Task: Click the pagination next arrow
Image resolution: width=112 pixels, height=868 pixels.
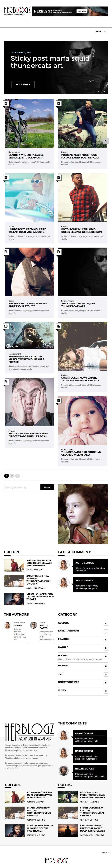Action: coord(23,476)
